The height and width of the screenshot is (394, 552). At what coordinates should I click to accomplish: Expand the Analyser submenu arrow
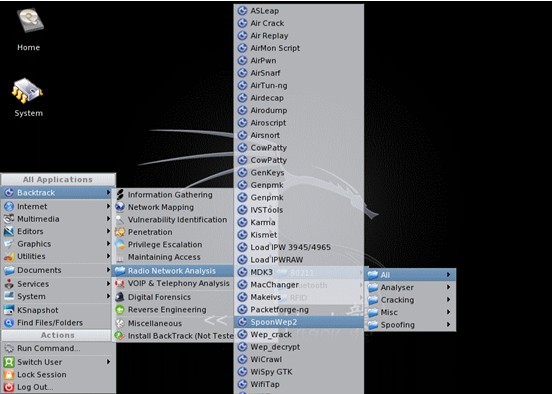tap(448, 287)
